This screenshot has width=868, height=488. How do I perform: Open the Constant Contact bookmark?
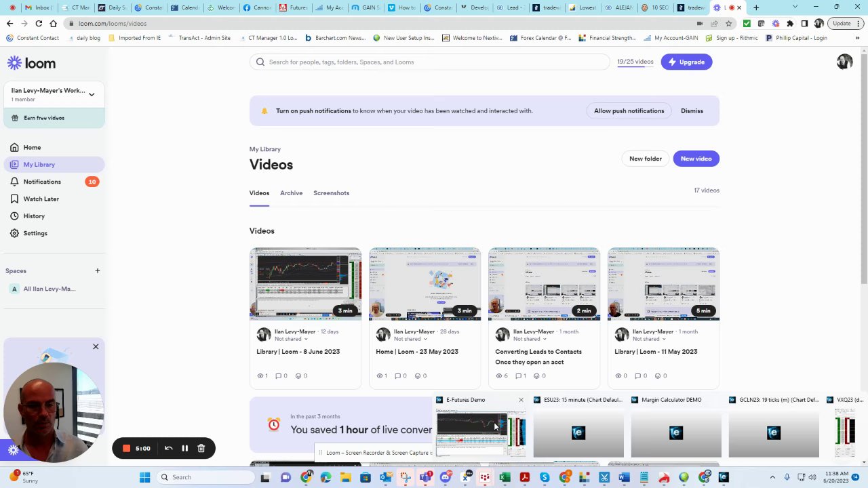(33, 38)
